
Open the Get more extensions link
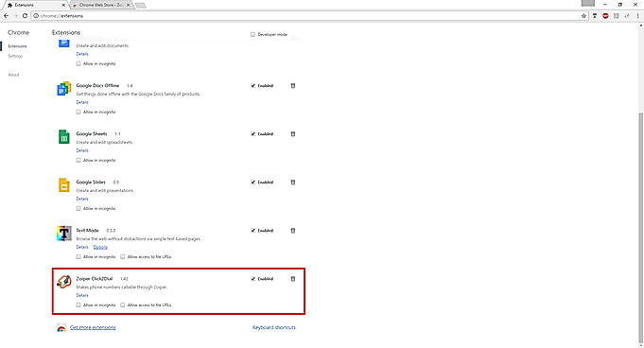click(93, 327)
